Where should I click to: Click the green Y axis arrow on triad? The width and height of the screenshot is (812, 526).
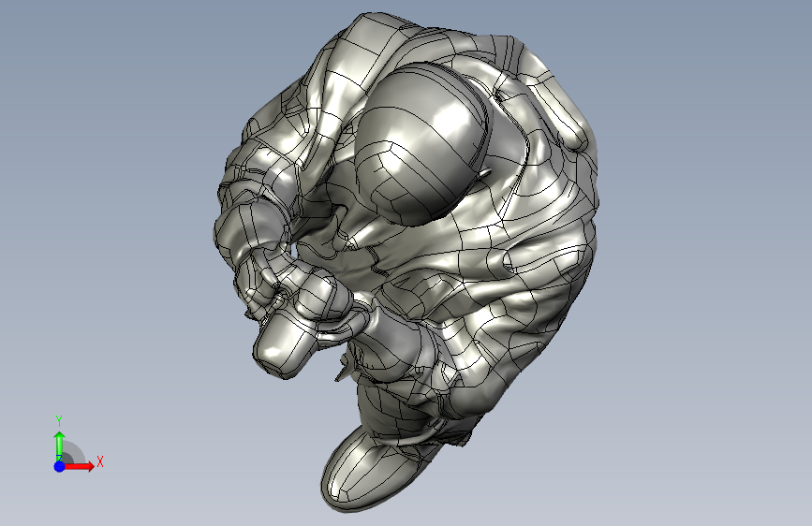tap(59, 446)
